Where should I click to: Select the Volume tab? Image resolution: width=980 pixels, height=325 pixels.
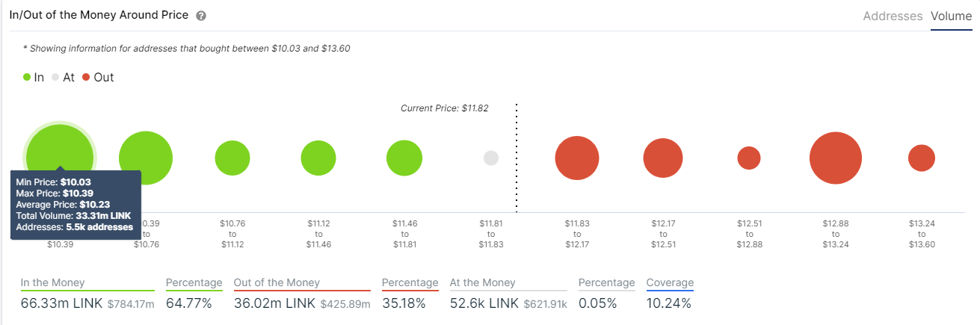click(x=951, y=16)
